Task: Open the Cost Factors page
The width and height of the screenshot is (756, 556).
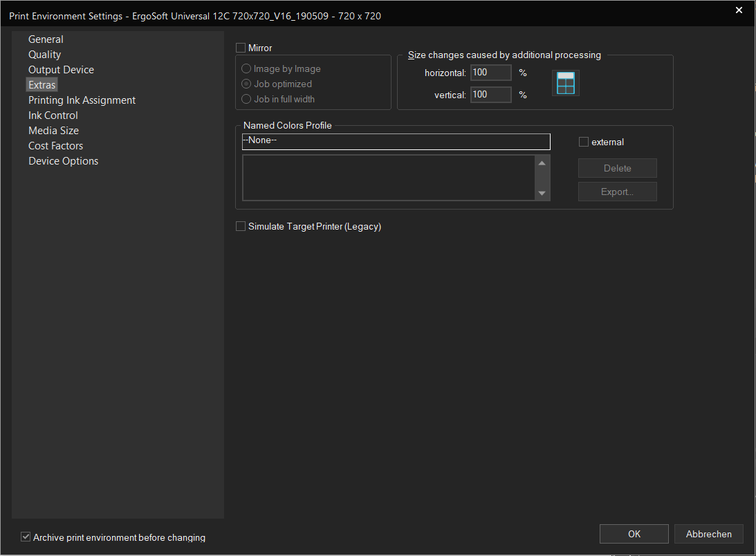Action: tap(55, 146)
